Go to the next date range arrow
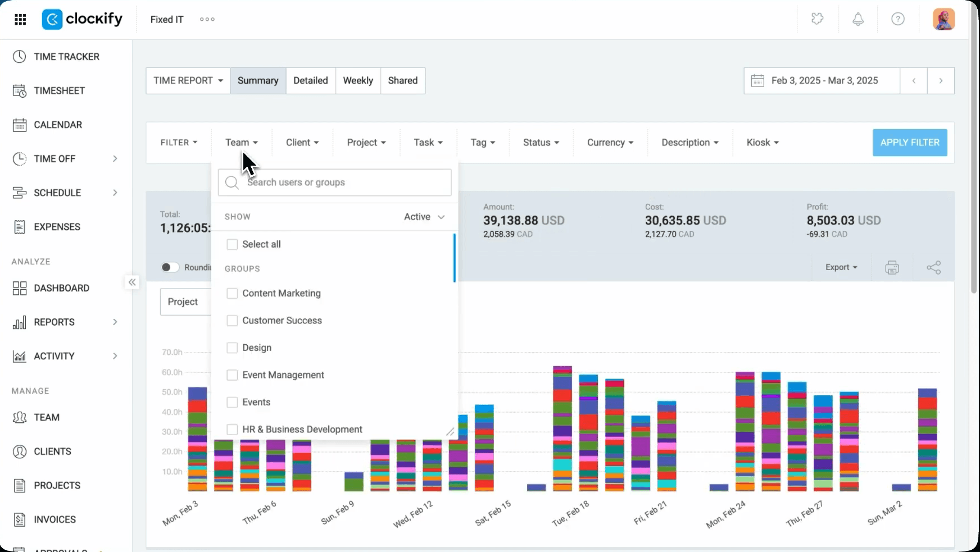Image resolution: width=980 pixels, height=552 pixels. (941, 81)
